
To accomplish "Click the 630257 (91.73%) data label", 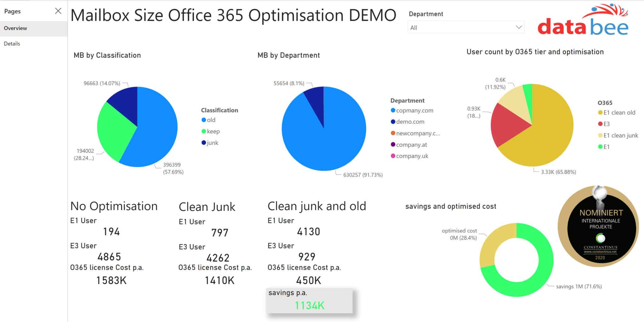I will click(x=363, y=175).
